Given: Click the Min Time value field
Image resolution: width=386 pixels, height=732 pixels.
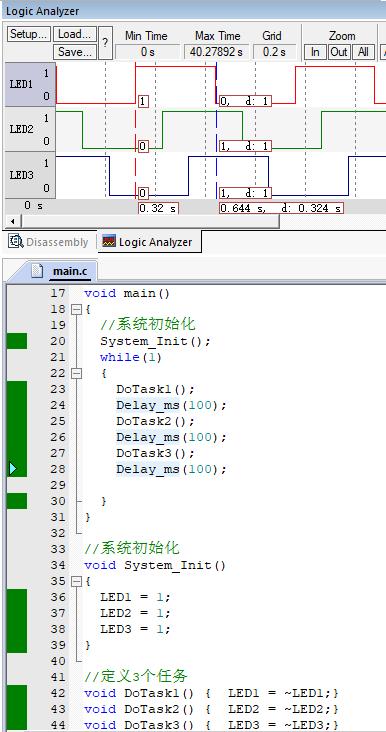Looking at the screenshot, I should (x=147, y=52).
